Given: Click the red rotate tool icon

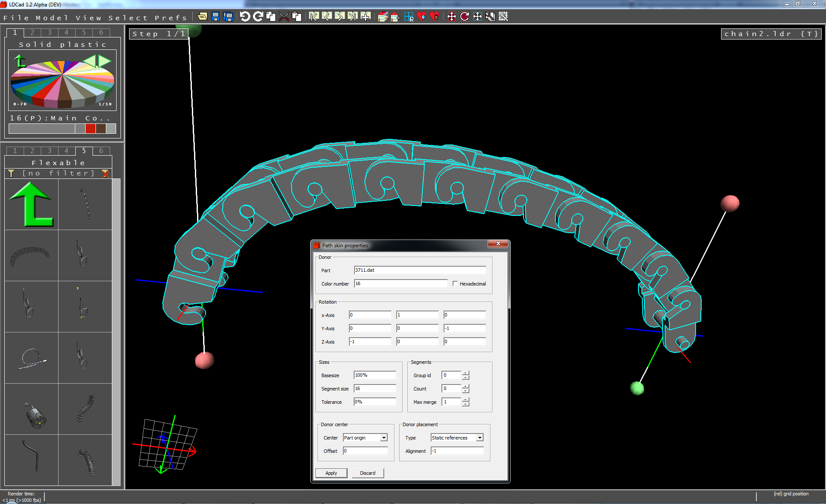Looking at the screenshot, I should point(465,17).
